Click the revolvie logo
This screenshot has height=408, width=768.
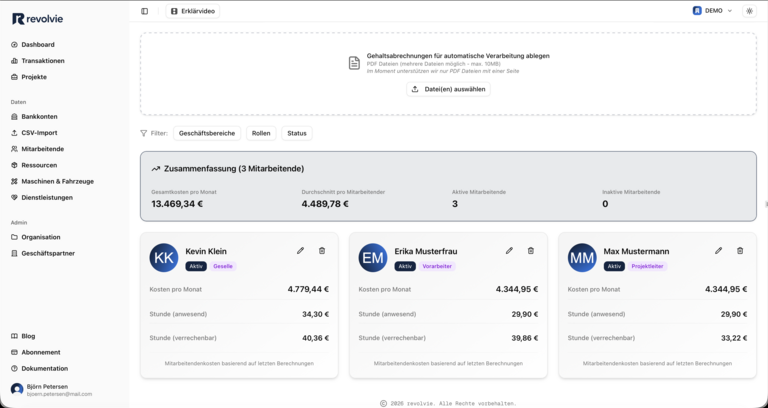38,18
